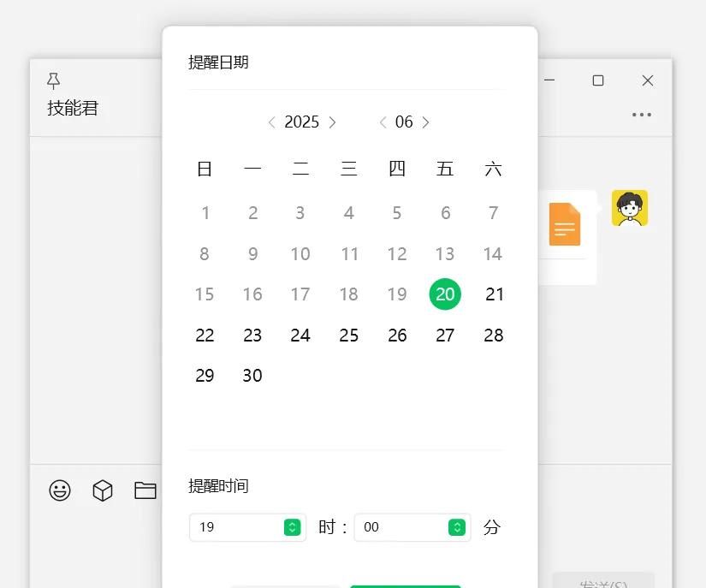
Task: Click the hour field showing 19
Action: (x=247, y=527)
